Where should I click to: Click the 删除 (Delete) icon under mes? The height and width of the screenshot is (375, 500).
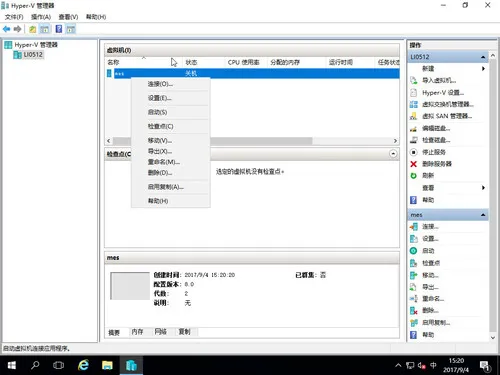(x=413, y=310)
